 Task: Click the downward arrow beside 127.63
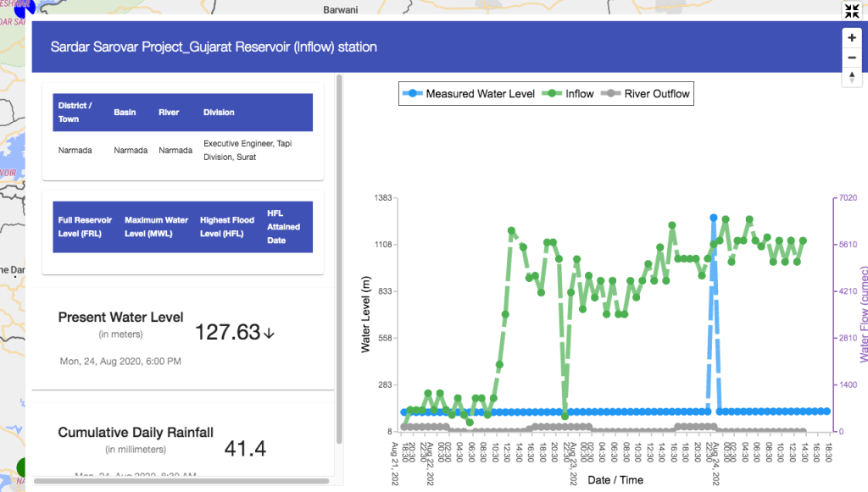point(270,333)
